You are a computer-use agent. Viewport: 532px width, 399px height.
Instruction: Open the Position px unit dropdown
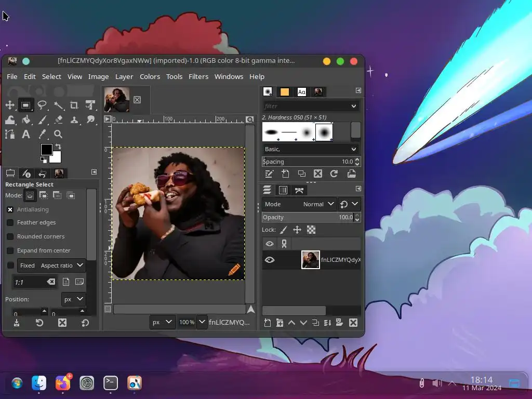tap(73, 299)
